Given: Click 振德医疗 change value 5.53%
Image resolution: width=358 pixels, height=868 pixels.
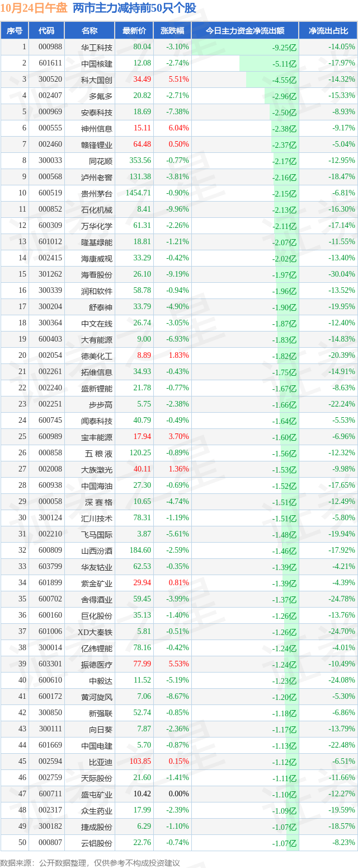Looking at the screenshot, I should (x=179, y=664).
